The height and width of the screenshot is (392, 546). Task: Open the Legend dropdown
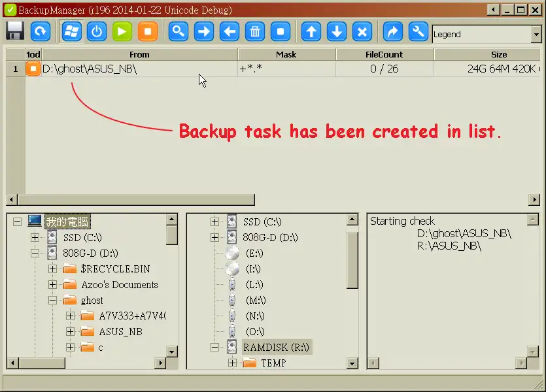536,34
